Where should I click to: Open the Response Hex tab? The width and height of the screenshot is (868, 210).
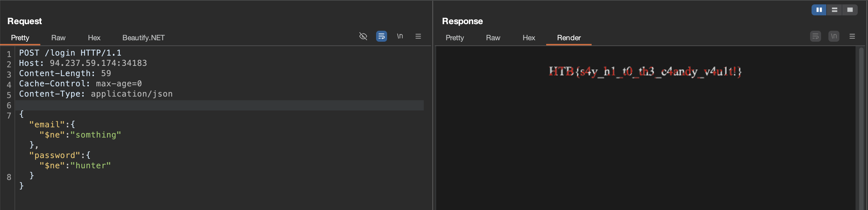[529, 38]
